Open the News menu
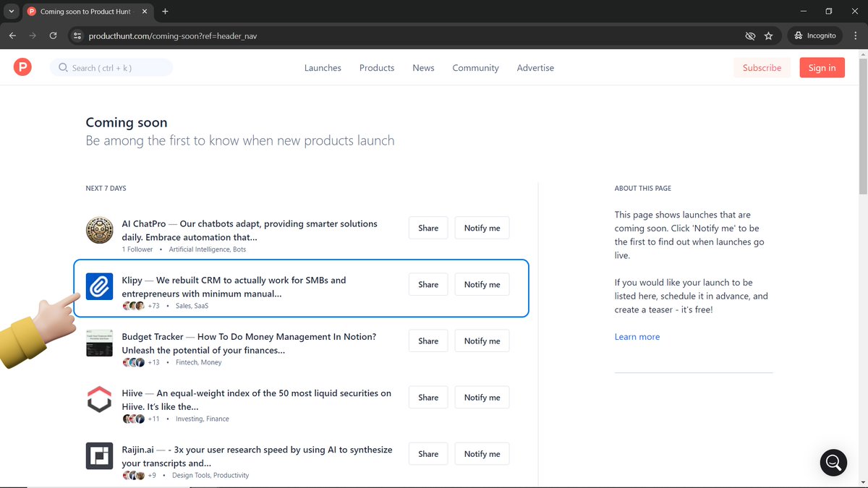Viewport: 868px width, 488px height. 423,68
